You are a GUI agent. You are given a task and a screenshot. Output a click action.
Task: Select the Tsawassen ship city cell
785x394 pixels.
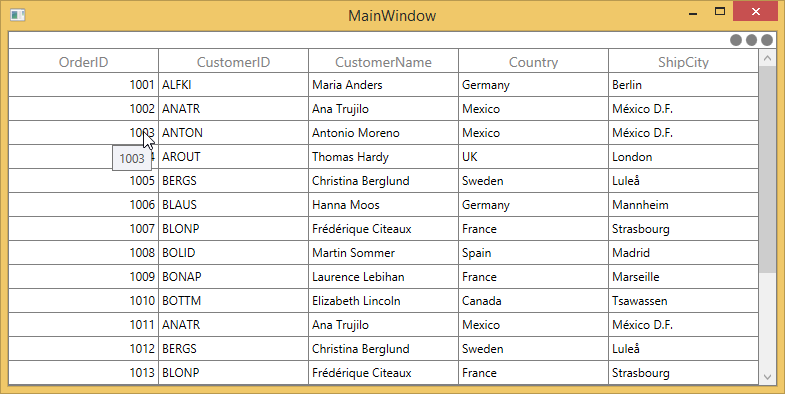(683, 301)
